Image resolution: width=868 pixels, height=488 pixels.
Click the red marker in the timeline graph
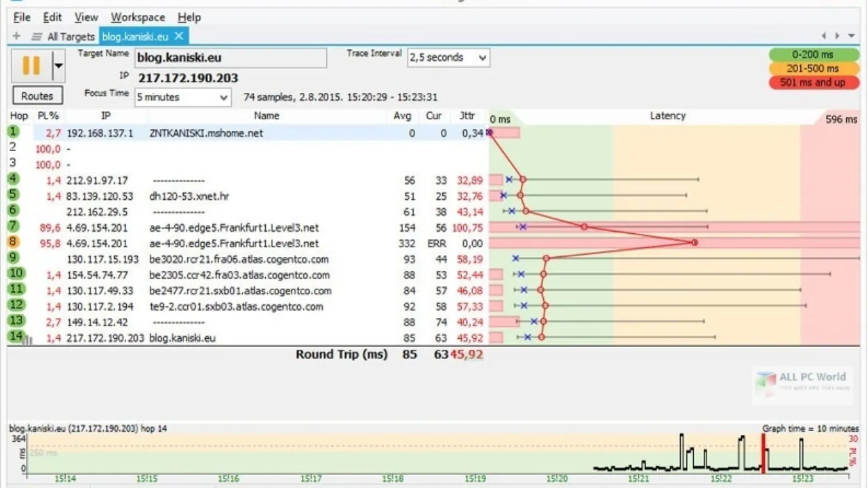pos(764,453)
